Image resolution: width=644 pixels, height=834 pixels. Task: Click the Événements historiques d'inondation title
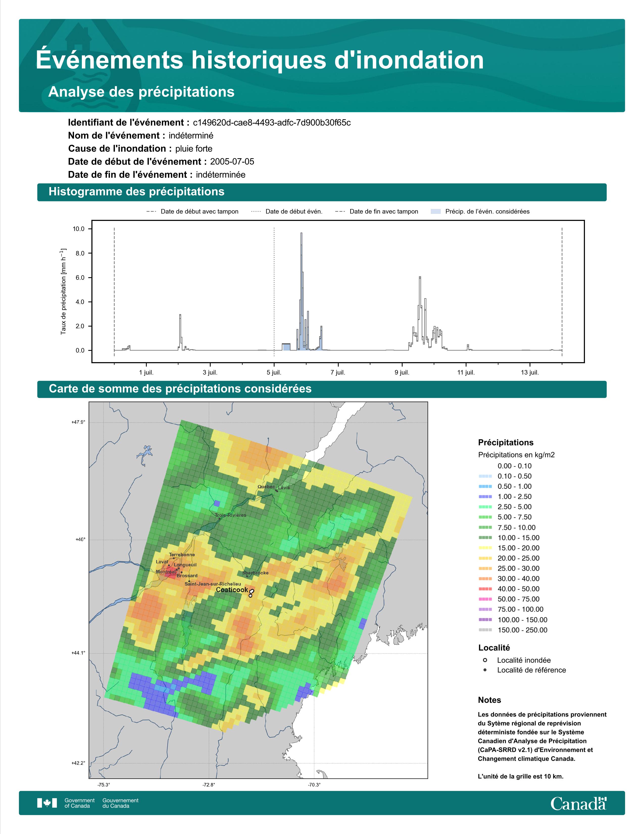point(260,60)
